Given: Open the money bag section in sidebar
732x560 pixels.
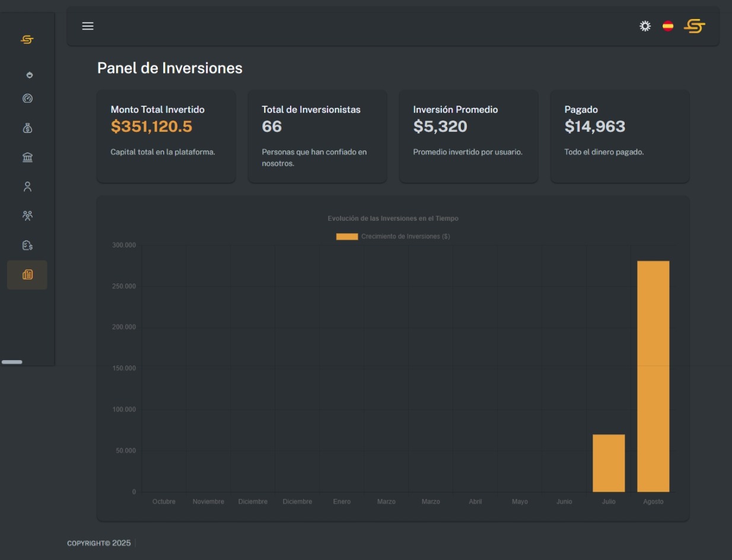Looking at the screenshot, I should [x=27, y=128].
